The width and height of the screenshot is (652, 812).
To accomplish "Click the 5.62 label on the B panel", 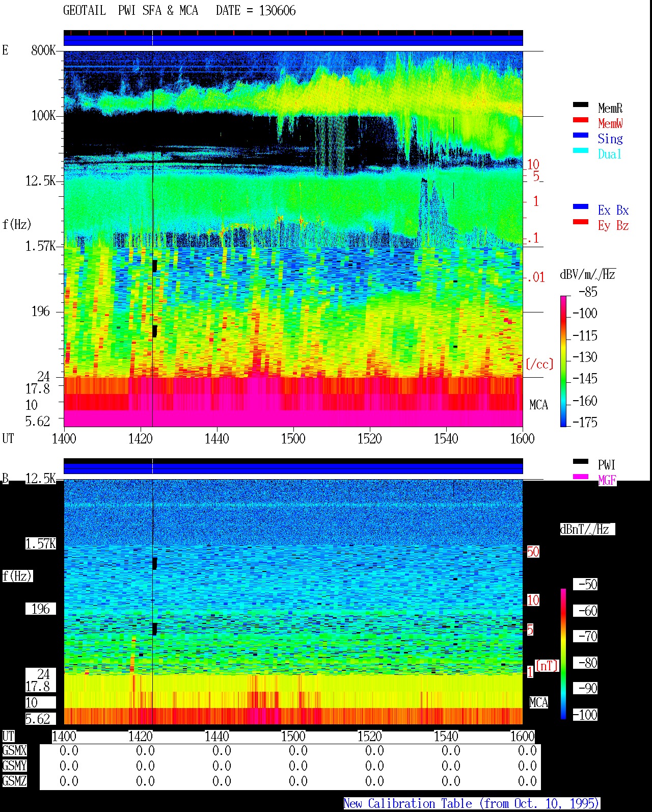I will [38, 719].
